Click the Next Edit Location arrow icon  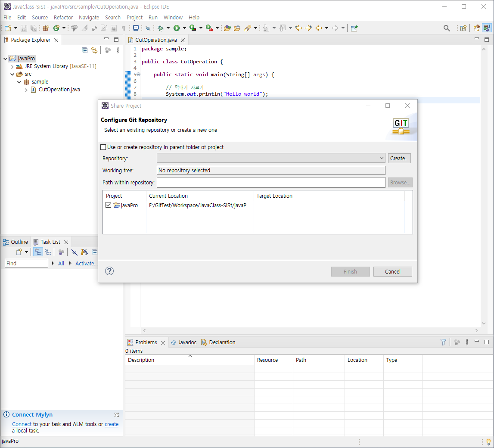308,28
